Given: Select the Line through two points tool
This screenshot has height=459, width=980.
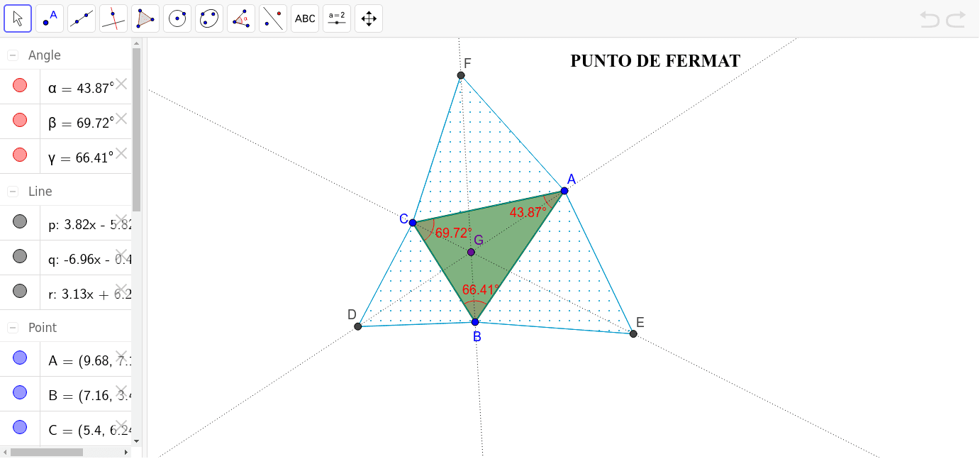Looking at the screenshot, I should (x=82, y=18).
